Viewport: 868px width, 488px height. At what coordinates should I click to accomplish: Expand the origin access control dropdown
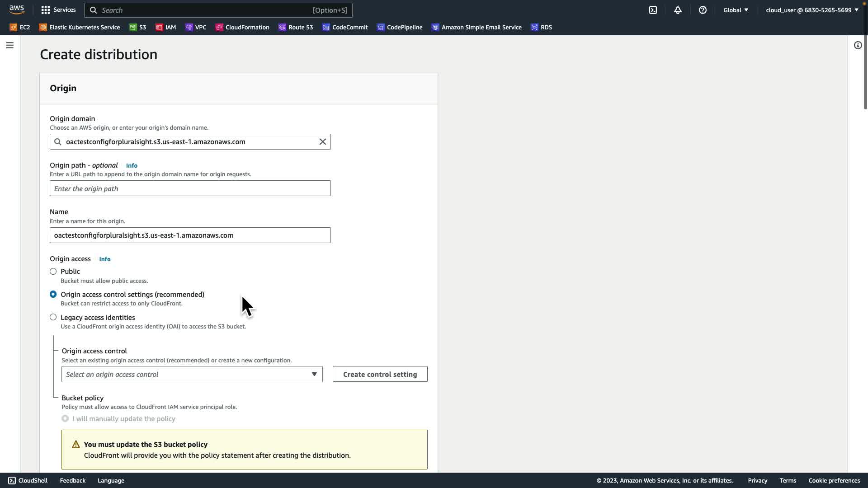click(x=192, y=374)
